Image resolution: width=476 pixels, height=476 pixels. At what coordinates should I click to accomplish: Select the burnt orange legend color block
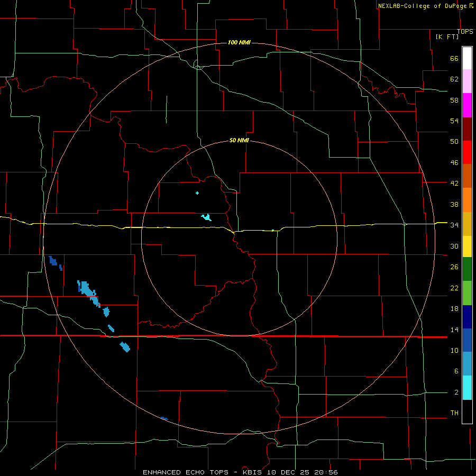coord(467,176)
